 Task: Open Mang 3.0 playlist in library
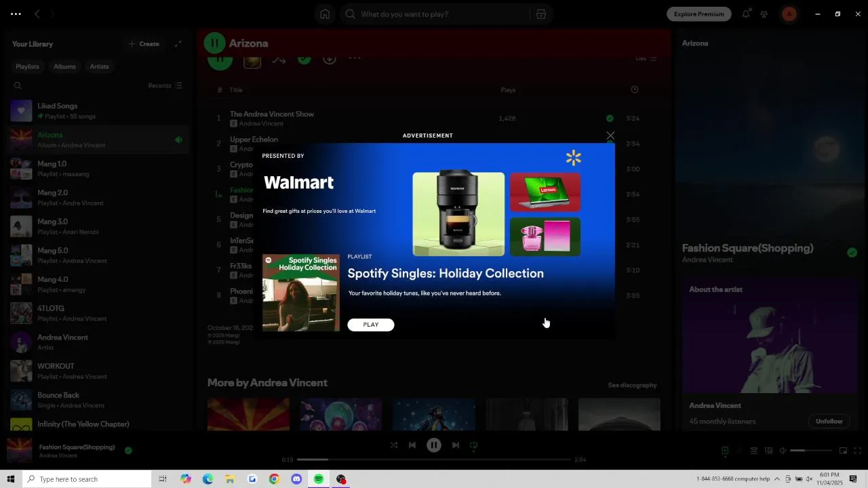click(x=98, y=226)
